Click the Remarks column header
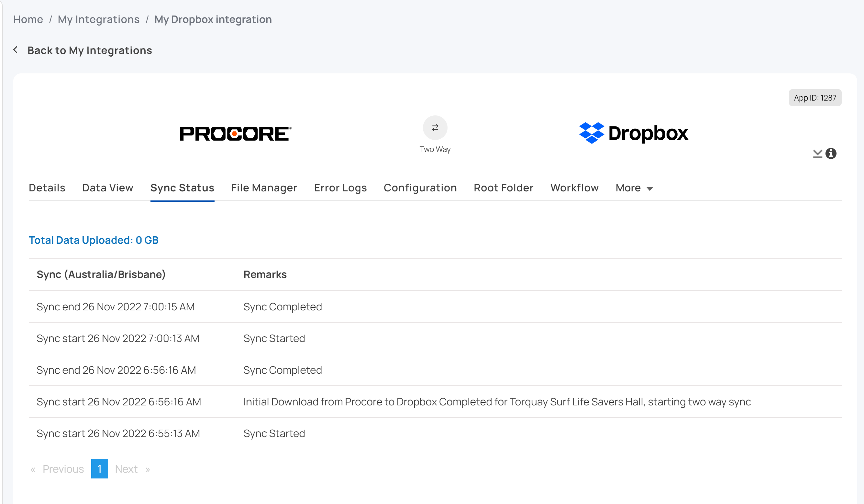This screenshot has width=864, height=504. (x=265, y=274)
